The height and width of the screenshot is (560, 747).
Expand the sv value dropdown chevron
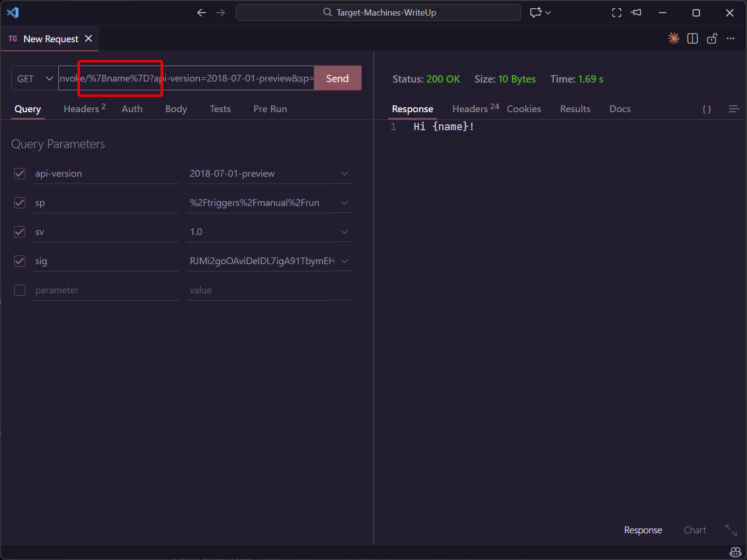[345, 232]
